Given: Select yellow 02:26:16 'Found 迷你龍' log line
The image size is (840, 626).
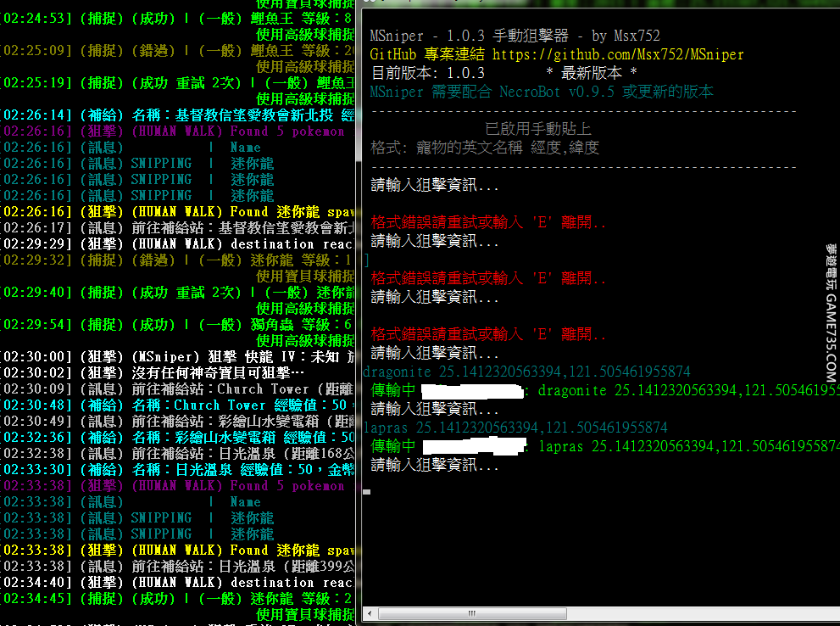Looking at the screenshot, I should point(177,212).
